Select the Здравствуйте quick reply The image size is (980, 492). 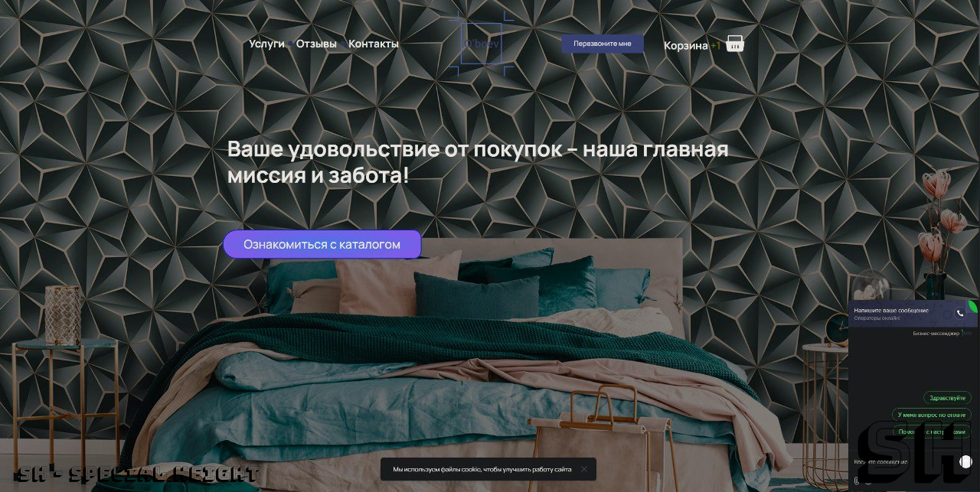point(947,398)
